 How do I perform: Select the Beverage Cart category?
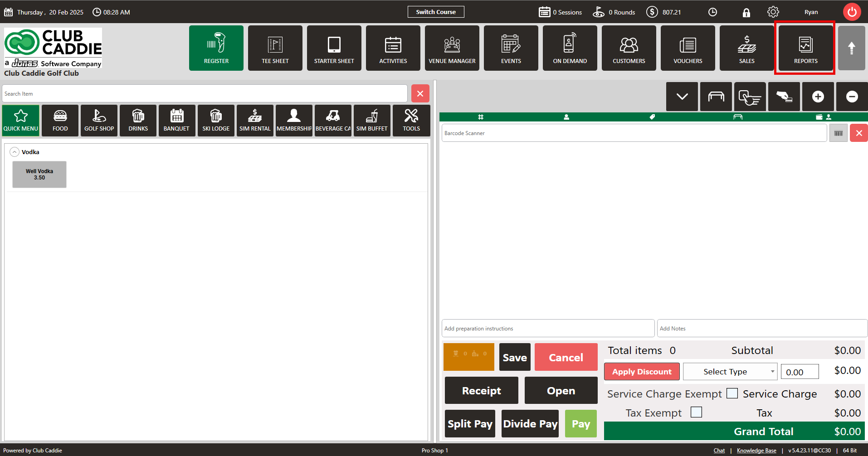pos(333,121)
